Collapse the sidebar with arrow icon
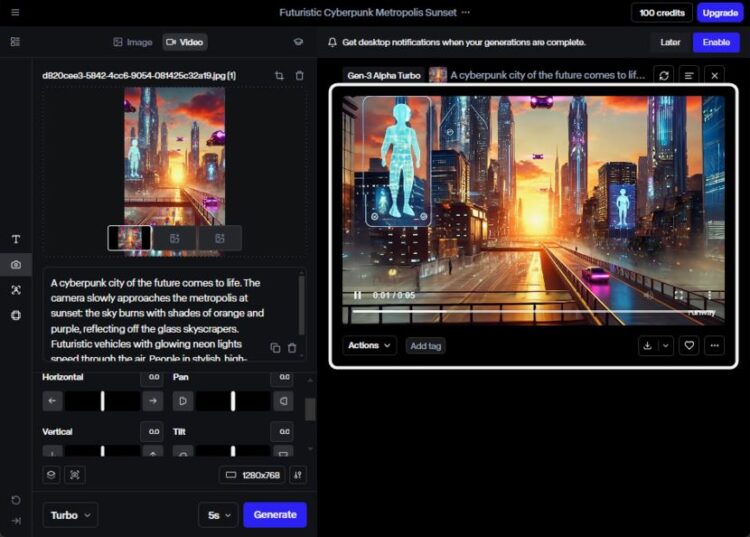This screenshot has height=537, width=750. click(16, 521)
